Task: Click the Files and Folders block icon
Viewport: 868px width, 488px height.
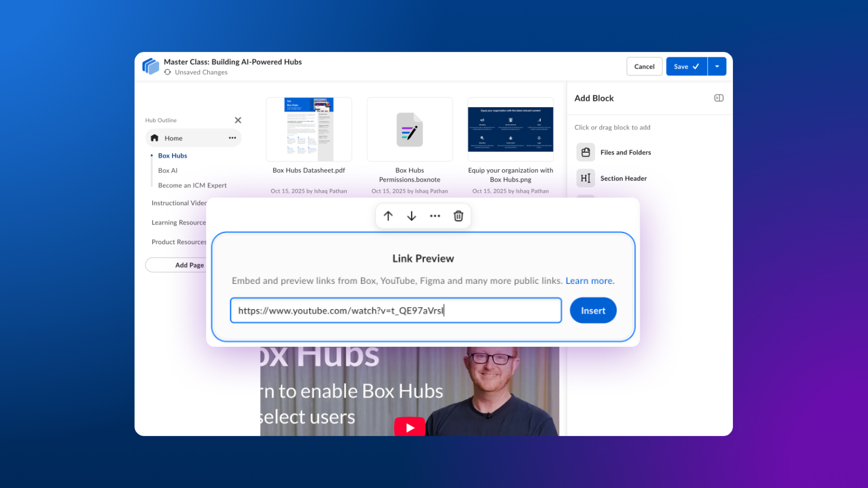Action: click(585, 152)
